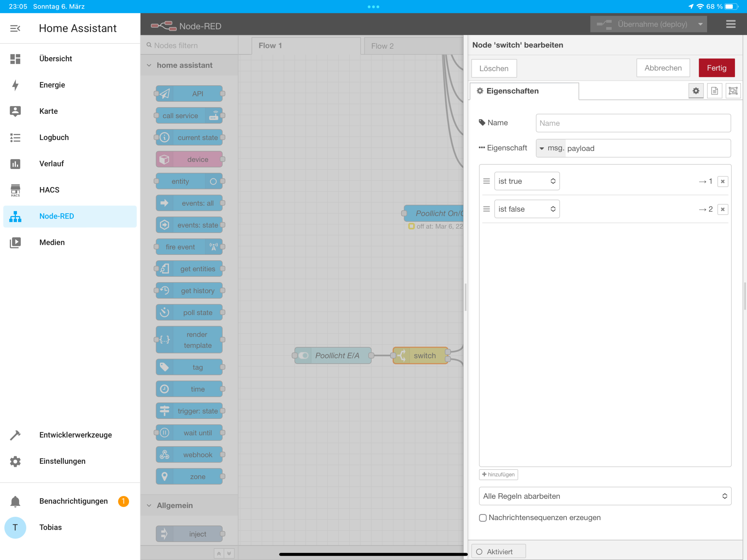747x560 pixels.
Task: Collapse the Home Assistant sidebar menu icon
Action: click(x=15, y=28)
